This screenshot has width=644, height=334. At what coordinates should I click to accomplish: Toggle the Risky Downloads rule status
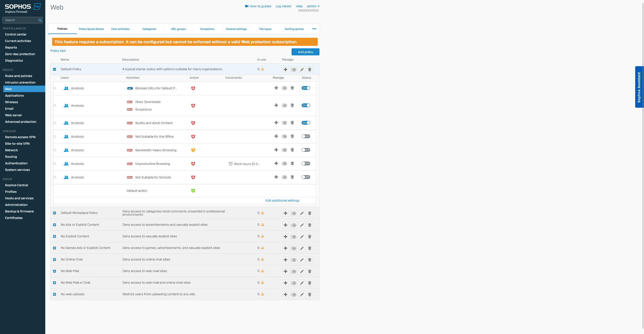point(306,105)
